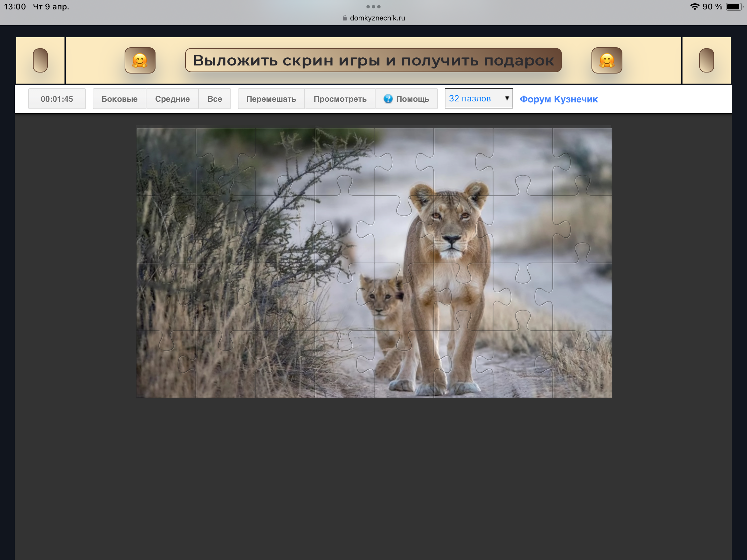Tap the three-dot multitasking indicator at the top

(x=373, y=6)
